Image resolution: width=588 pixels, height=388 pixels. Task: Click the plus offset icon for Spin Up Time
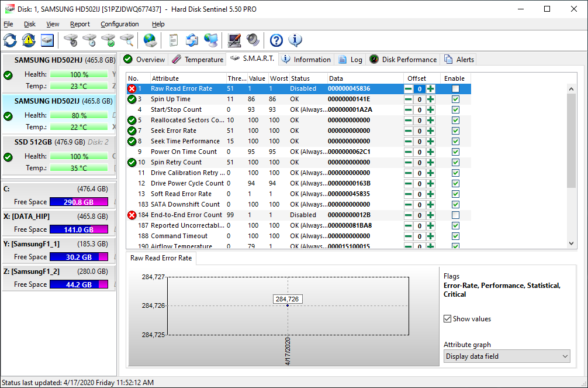click(431, 99)
